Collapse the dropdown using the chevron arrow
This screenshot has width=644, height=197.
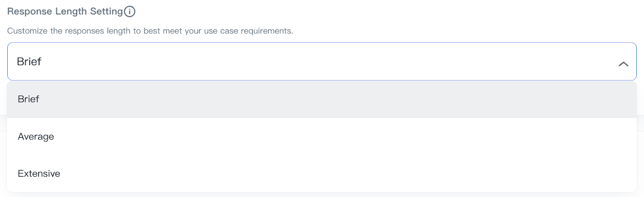[623, 64]
